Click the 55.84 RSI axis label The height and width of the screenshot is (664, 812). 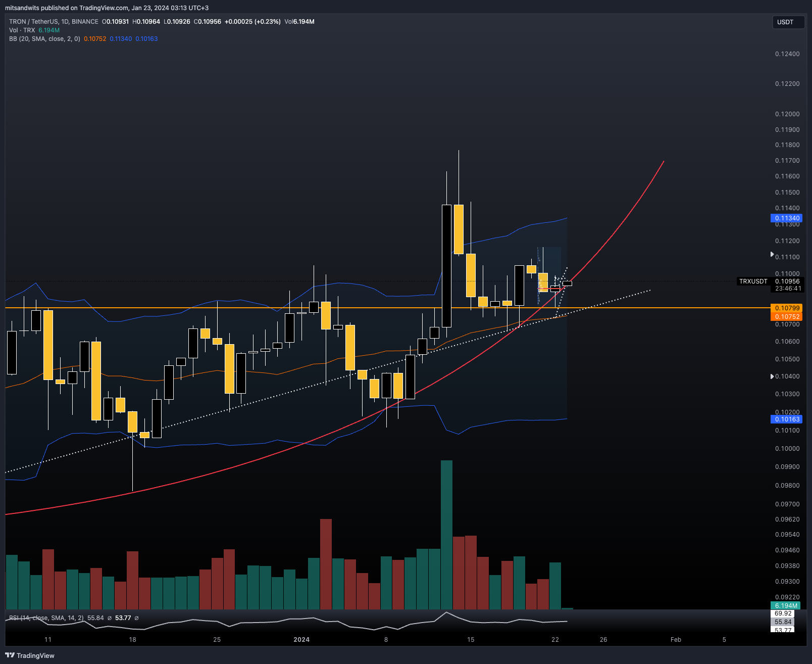tap(783, 622)
